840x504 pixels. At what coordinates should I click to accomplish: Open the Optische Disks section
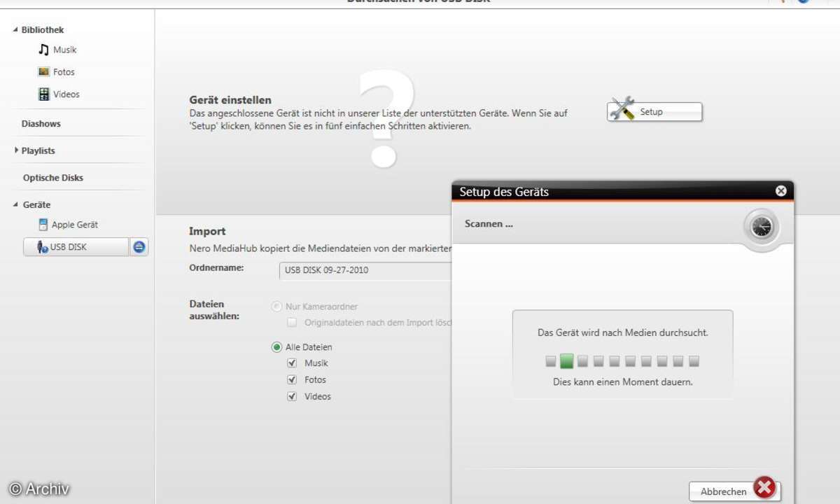pyautogui.click(x=53, y=178)
